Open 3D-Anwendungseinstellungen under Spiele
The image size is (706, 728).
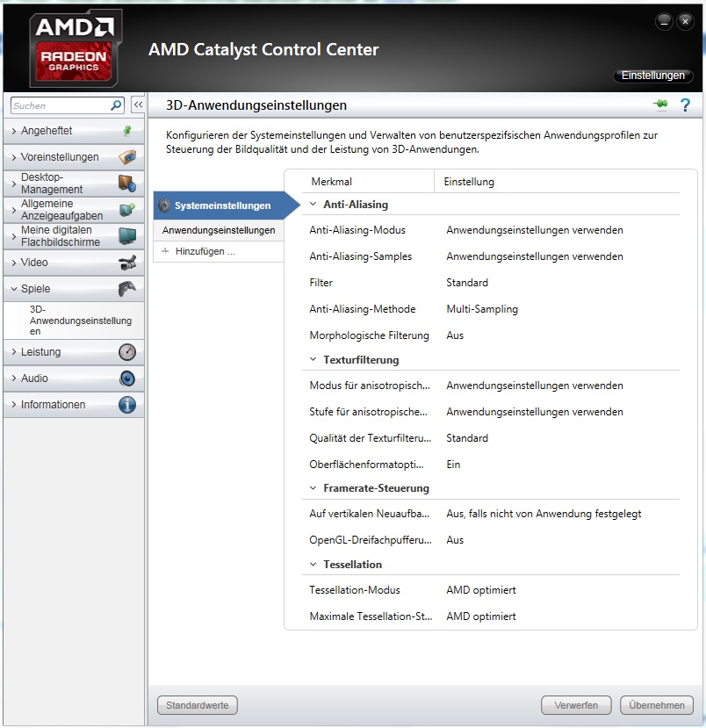(x=80, y=321)
